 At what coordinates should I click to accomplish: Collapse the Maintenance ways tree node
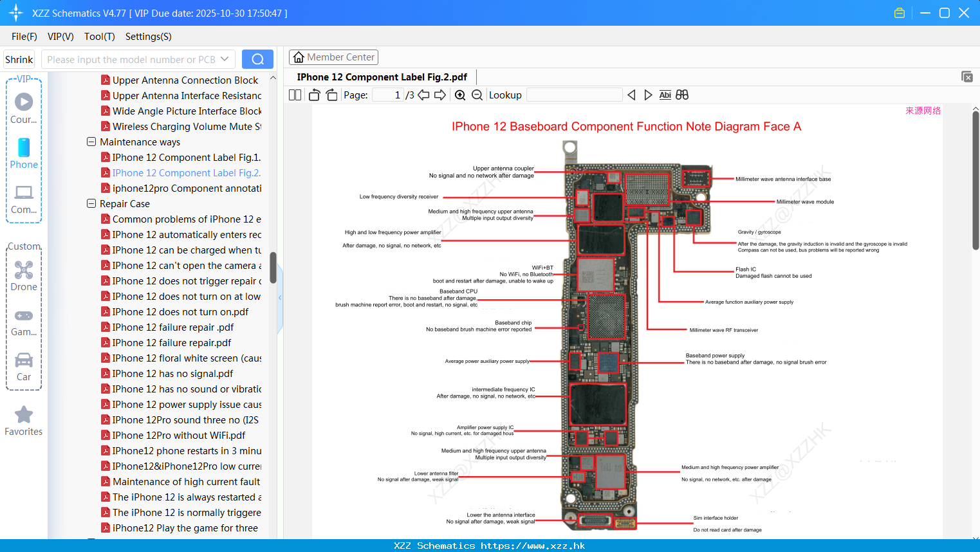click(x=91, y=142)
